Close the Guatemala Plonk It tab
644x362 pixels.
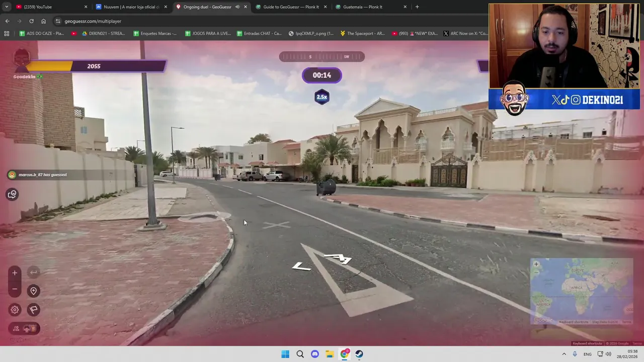coord(405,7)
